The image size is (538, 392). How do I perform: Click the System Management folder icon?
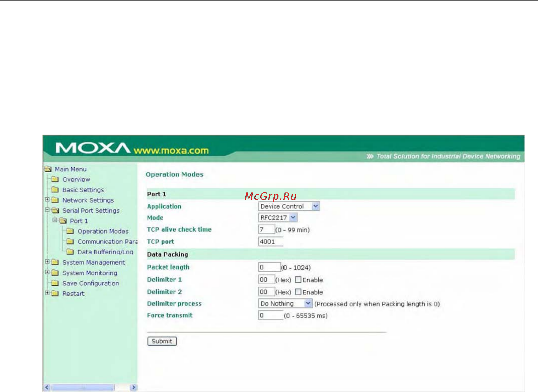point(55,262)
